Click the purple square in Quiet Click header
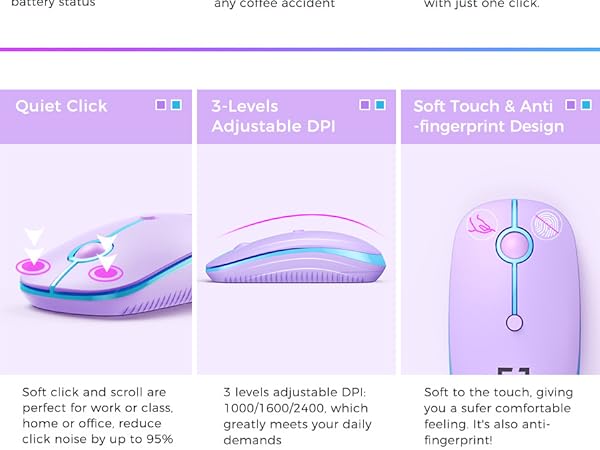Screen dimensions: 600x450 click(x=161, y=105)
